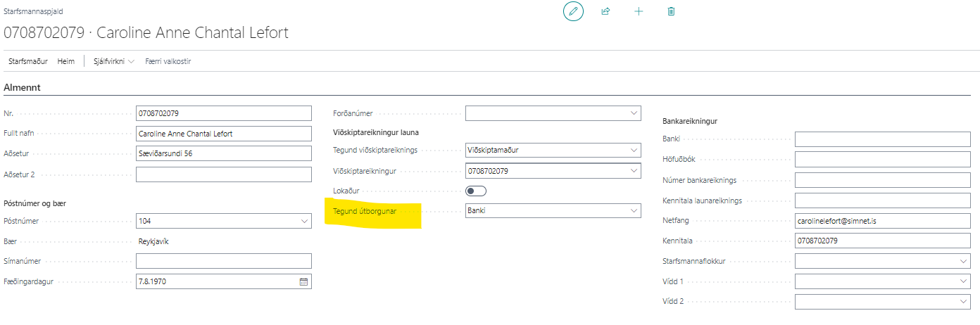Click the pencil edit icon

[x=573, y=11]
